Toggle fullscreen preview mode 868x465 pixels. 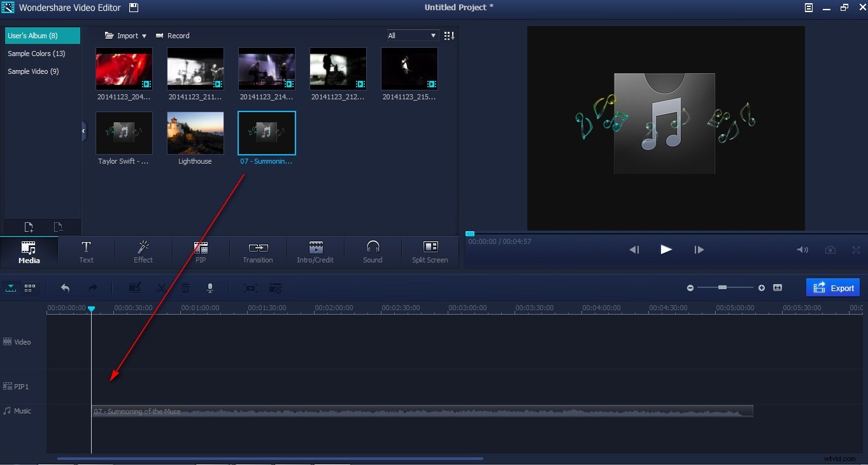coord(856,250)
